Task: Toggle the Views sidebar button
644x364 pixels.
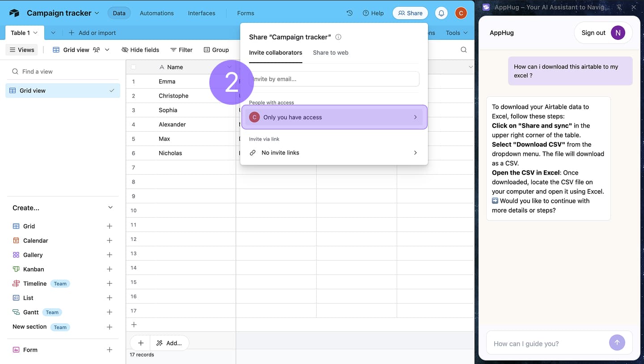Action: (x=22, y=50)
